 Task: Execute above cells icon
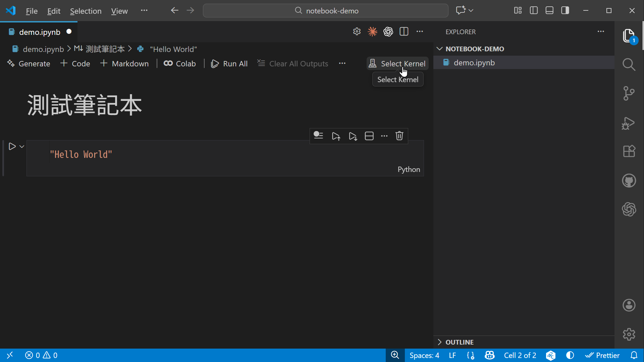click(x=336, y=136)
